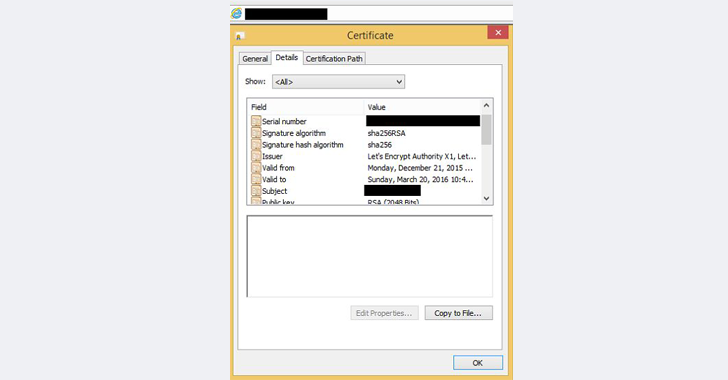Click the Valid to field icon
Viewport: 728px width, 380px height.
click(x=256, y=179)
